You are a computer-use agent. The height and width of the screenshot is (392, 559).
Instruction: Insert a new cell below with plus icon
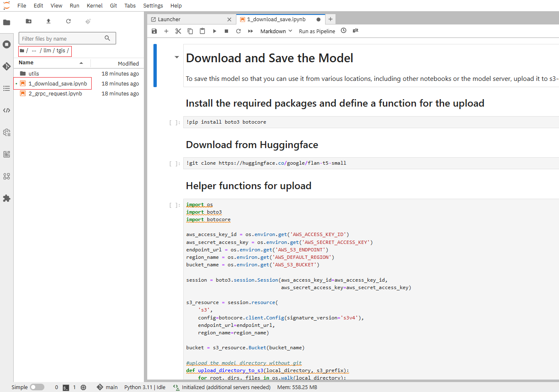166,31
